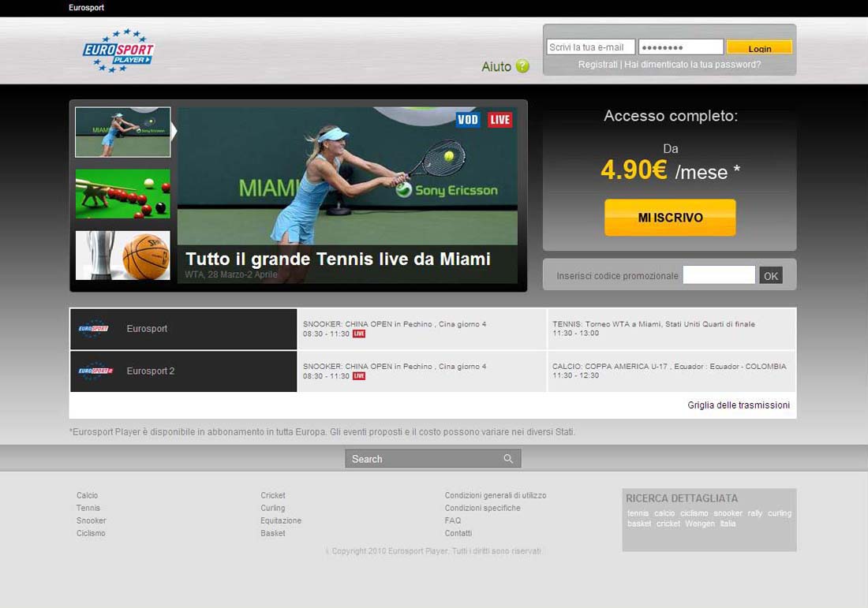Open the Aiuto help link

tap(496, 66)
